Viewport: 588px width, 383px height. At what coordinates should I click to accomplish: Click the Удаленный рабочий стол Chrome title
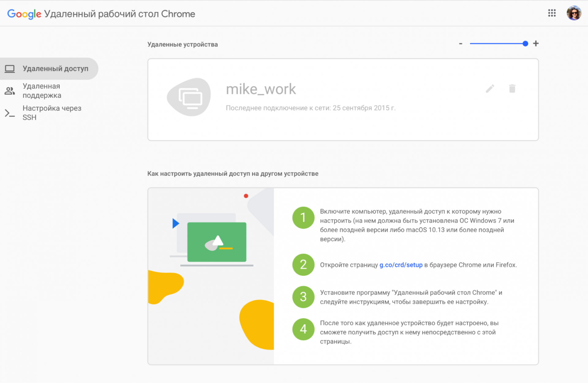119,14
